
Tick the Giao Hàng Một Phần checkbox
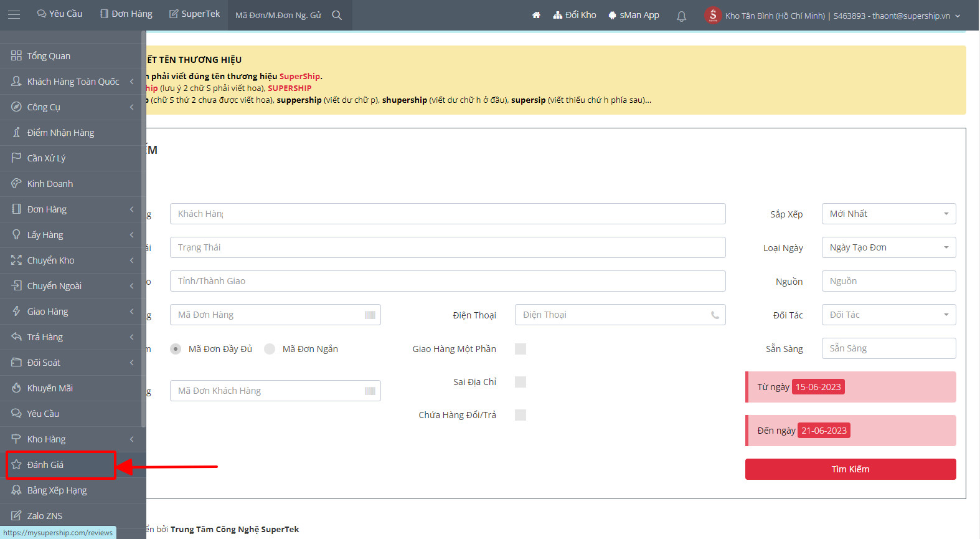click(521, 349)
